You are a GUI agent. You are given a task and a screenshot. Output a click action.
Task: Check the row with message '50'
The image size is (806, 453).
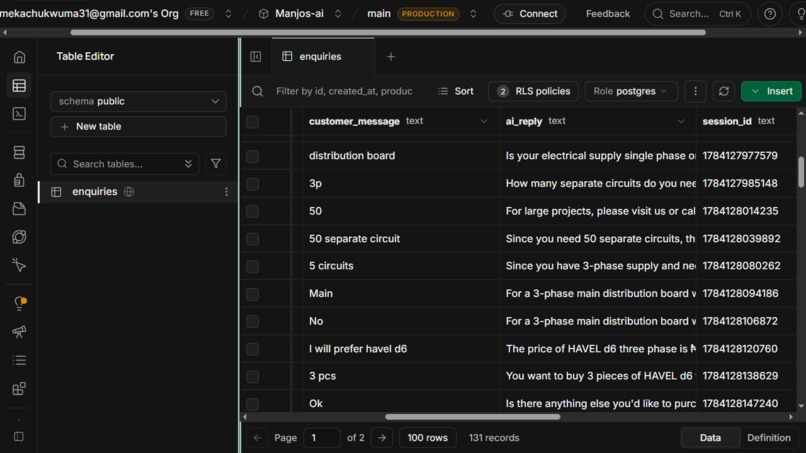[252, 211]
